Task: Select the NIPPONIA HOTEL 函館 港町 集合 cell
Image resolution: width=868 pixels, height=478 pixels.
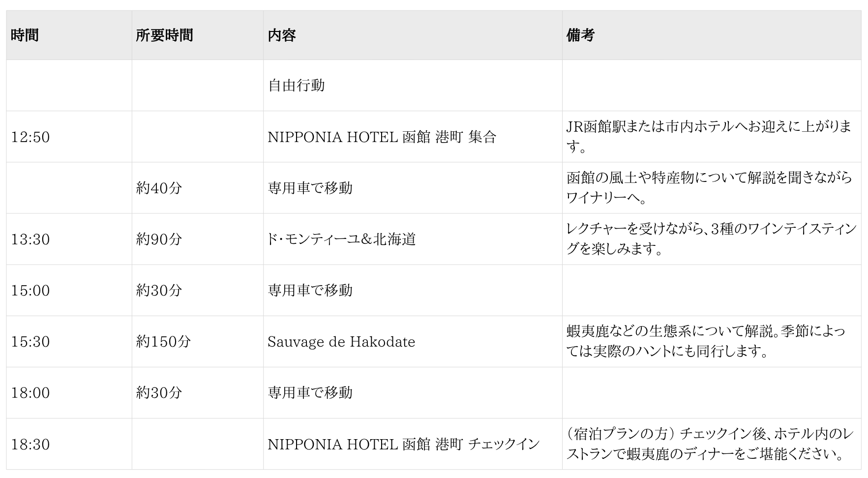Action: tap(382, 137)
